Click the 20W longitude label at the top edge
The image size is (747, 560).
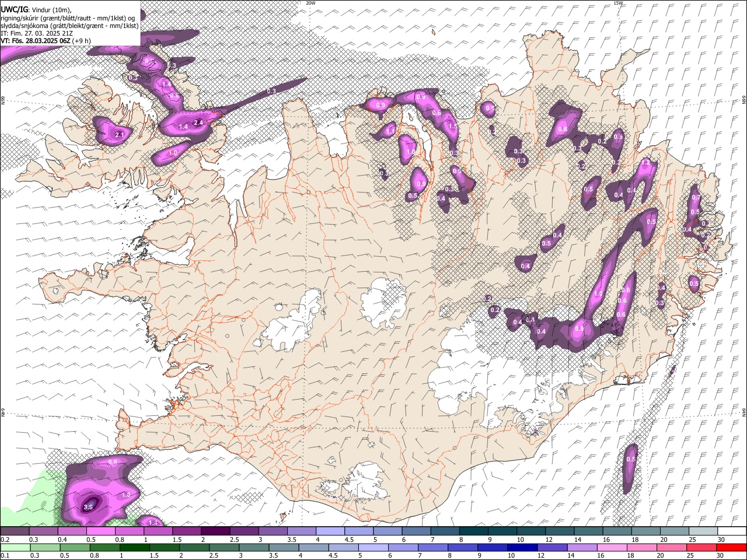point(310,3)
